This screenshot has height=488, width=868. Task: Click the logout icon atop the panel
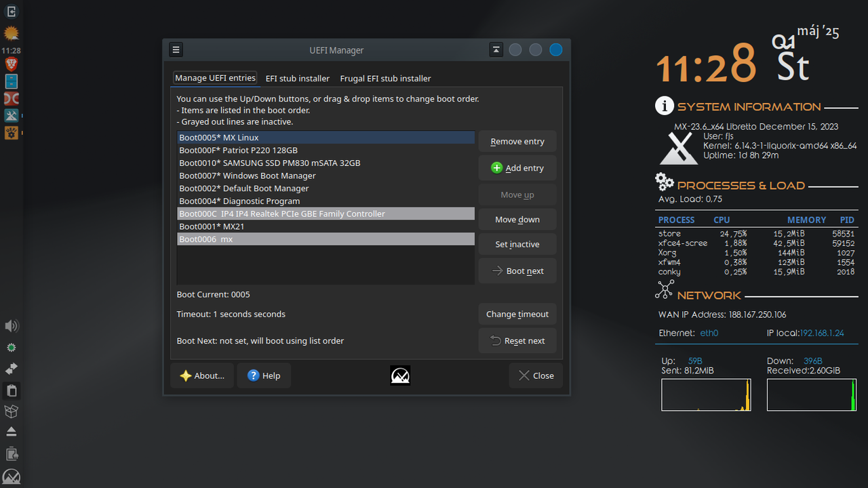click(11, 12)
